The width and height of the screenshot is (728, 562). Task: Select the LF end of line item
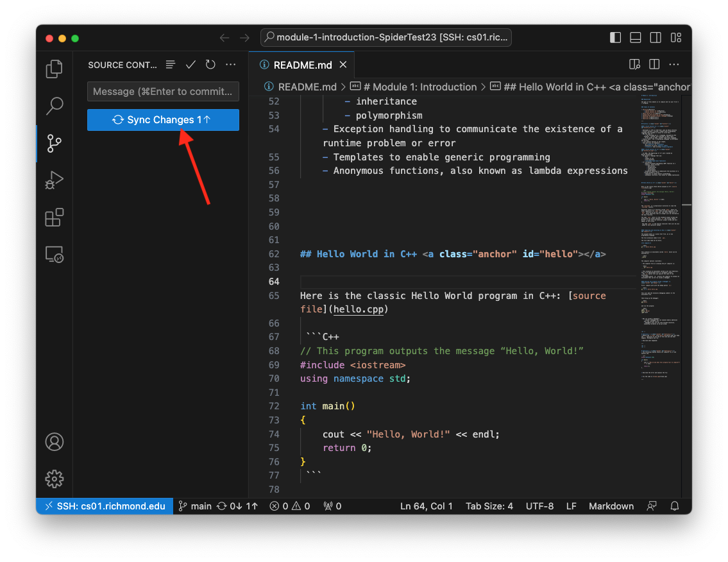571,506
